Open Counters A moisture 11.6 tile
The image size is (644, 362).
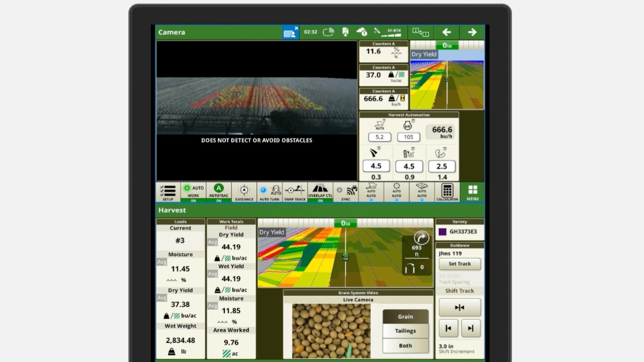pyautogui.click(x=384, y=52)
